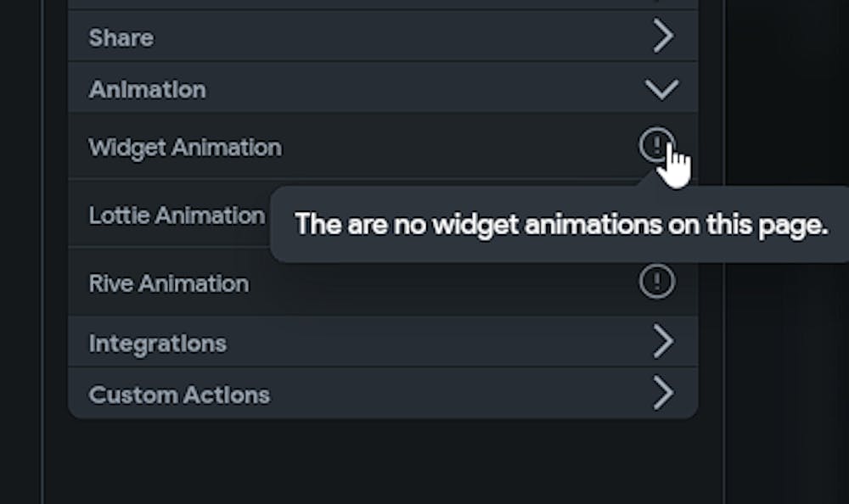Expand the Custom Actions section arrow
The image size is (849, 504).
[662, 394]
